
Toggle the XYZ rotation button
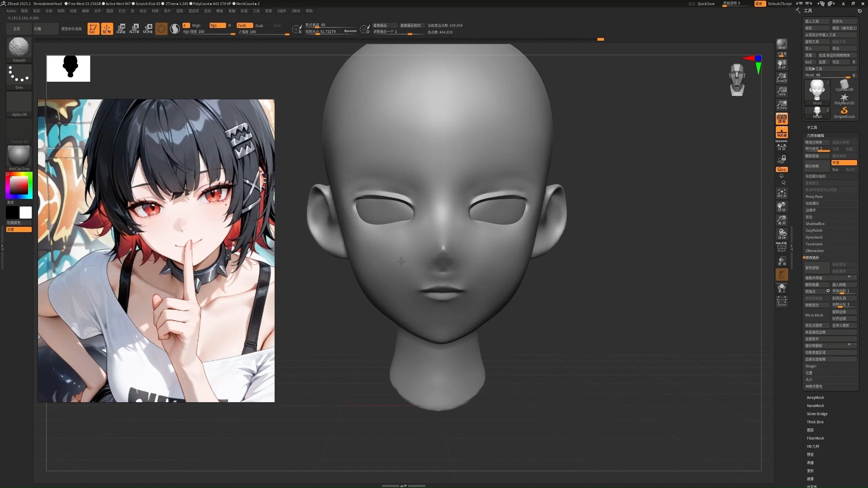pyautogui.click(x=782, y=169)
